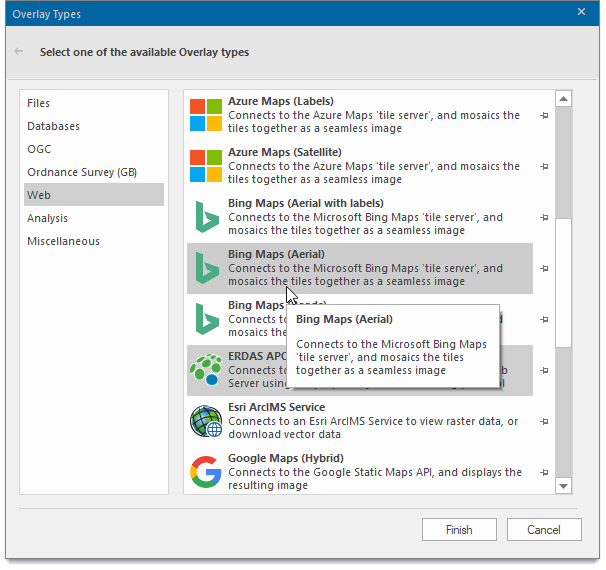Go back using the left arrow
This screenshot has height=570, width=606.
coord(19,51)
